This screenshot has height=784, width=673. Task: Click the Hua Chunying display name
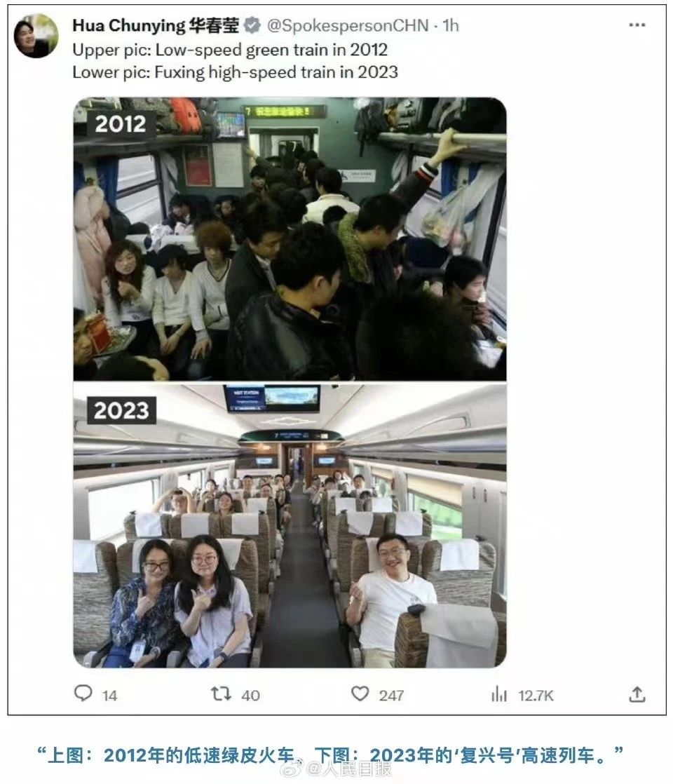pyautogui.click(x=156, y=25)
